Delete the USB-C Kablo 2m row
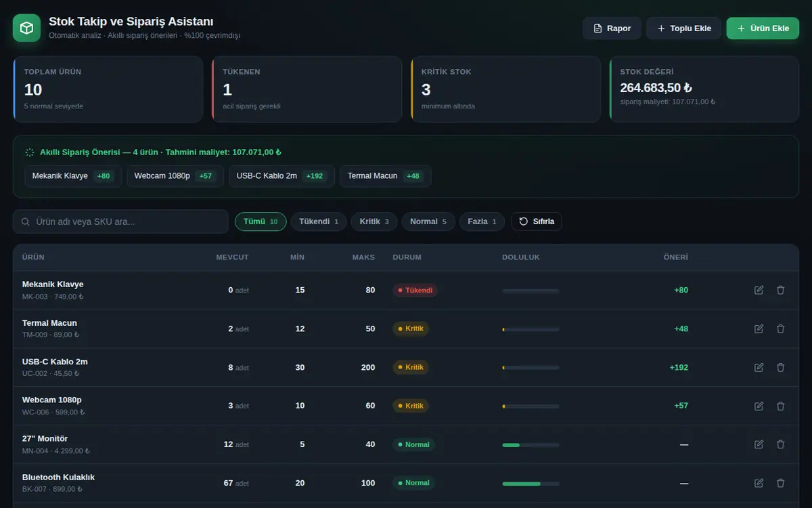Image resolution: width=812 pixels, height=508 pixels. 781,367
